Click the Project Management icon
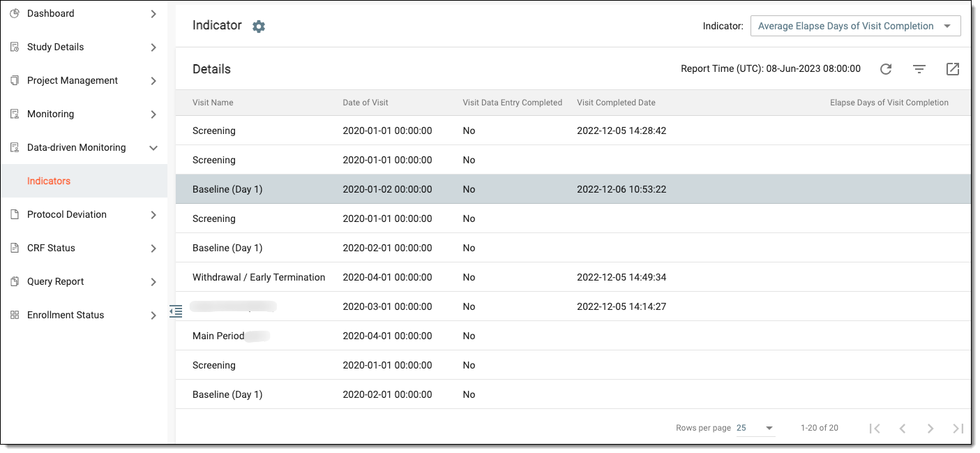This screenshot has width=980, height=453. pos(15,80)
